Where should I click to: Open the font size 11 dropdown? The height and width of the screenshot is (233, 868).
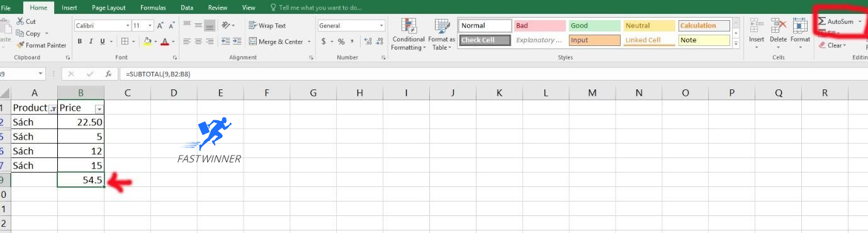[150, 26]
